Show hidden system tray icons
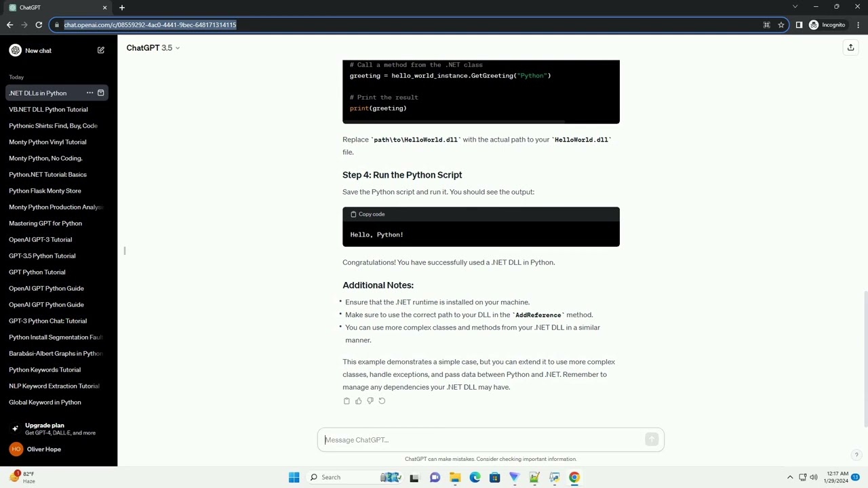The height and width of the screenshot is (488, 868). click(x=790, y=477)
